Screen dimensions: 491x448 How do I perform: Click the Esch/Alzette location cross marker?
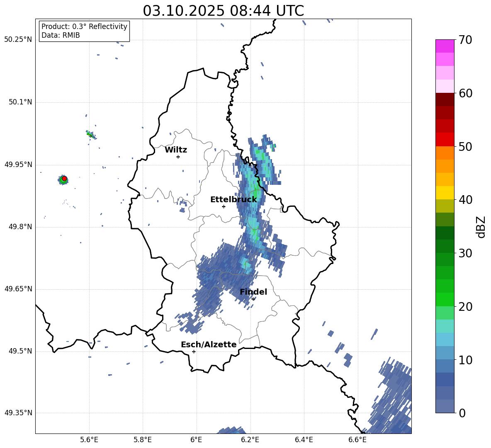click(194, 351)
